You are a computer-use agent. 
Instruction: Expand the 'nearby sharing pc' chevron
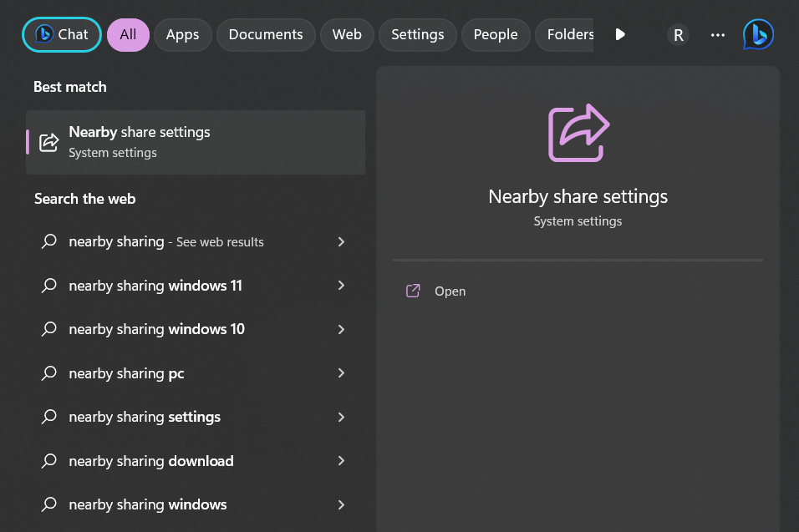click(x=341, y=373)
